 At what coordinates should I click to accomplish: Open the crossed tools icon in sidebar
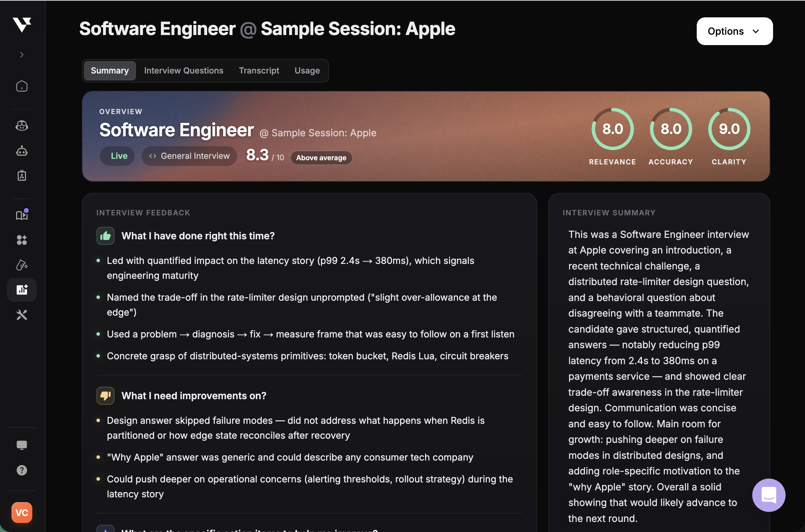tap(22, 315)
